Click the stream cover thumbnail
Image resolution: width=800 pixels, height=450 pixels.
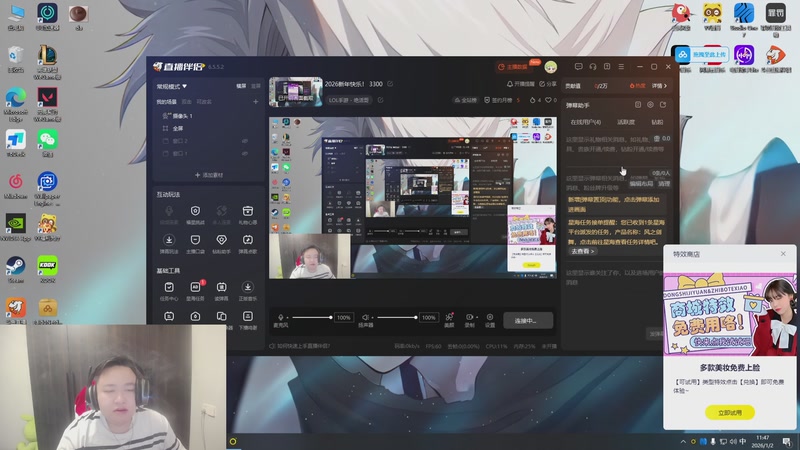(x=295, y=92)
